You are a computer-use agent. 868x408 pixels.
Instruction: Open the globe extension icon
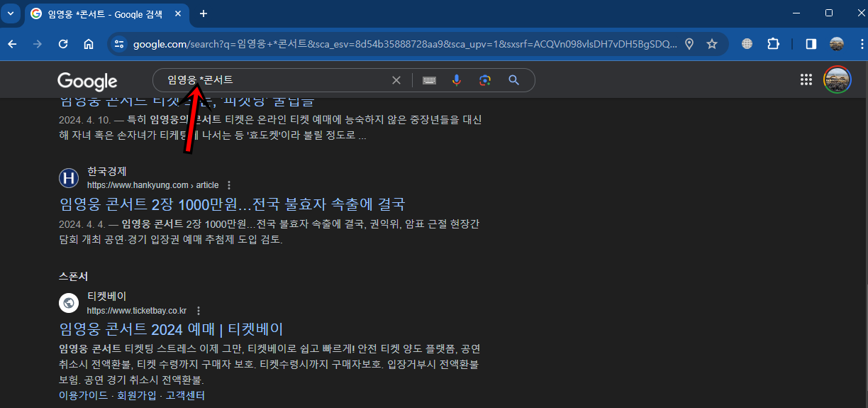tap(747, 44)
